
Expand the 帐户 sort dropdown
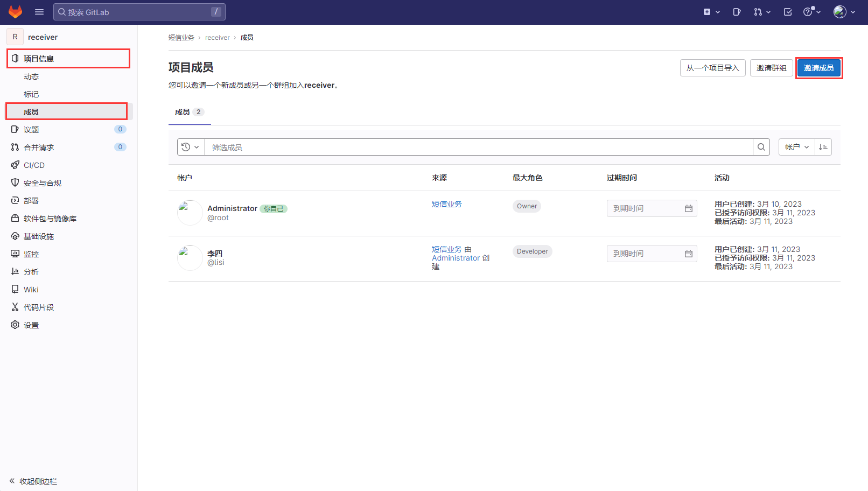coord(796,147)
